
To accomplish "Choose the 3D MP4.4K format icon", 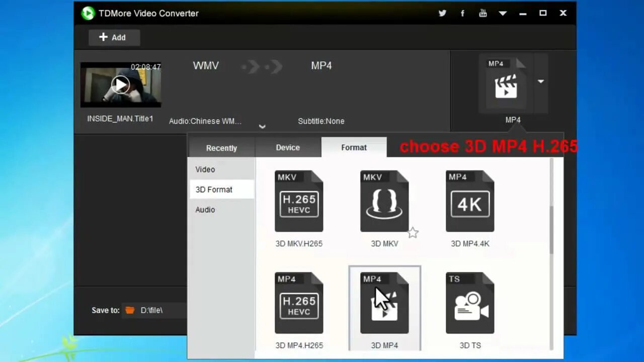I will coord(470,201).
